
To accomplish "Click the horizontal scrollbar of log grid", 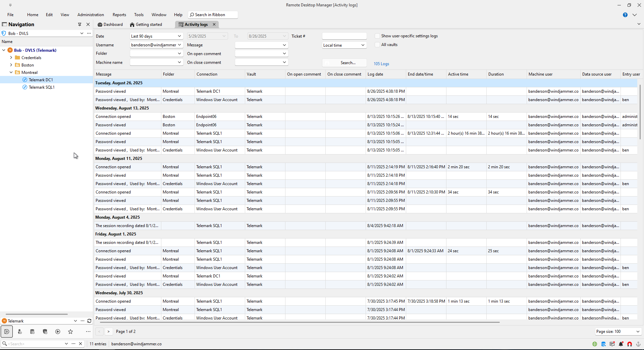I will [299, 322].
